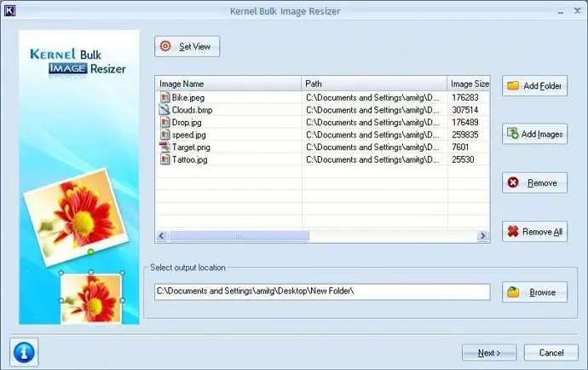Viewport: 588px width, 370px height.
Task: Click the horizontal scrollbar thumb
Action: (x=239, y=235)
